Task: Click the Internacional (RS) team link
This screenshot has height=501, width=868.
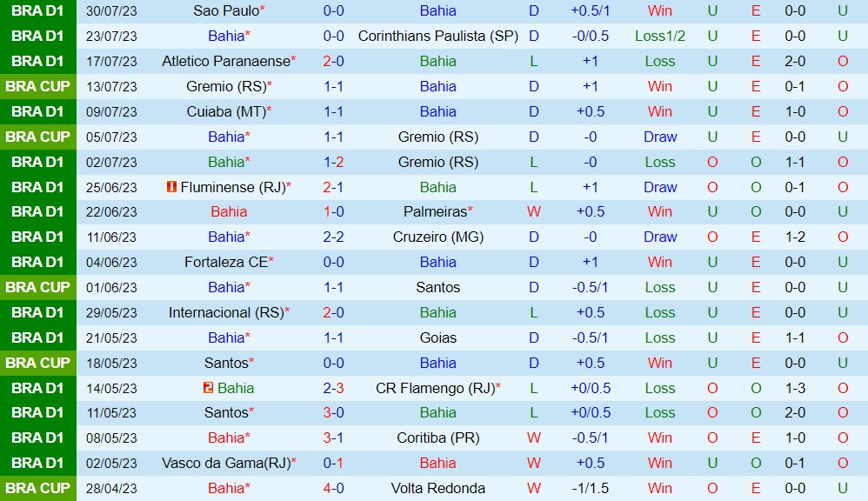Action: click(226, 312)
